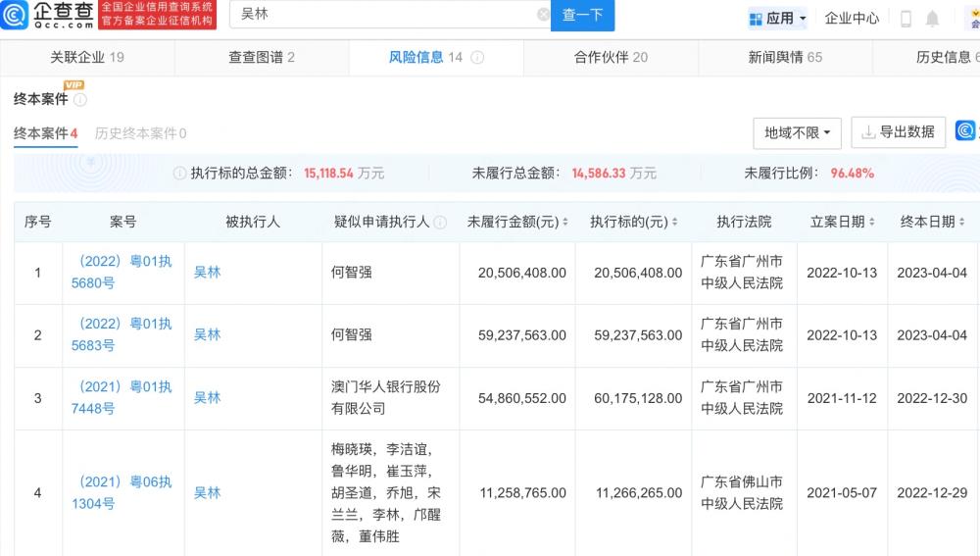This screenshot has height=556, width=980.
Task: Sort by 立案日期 column
Action: pos(871,223)
